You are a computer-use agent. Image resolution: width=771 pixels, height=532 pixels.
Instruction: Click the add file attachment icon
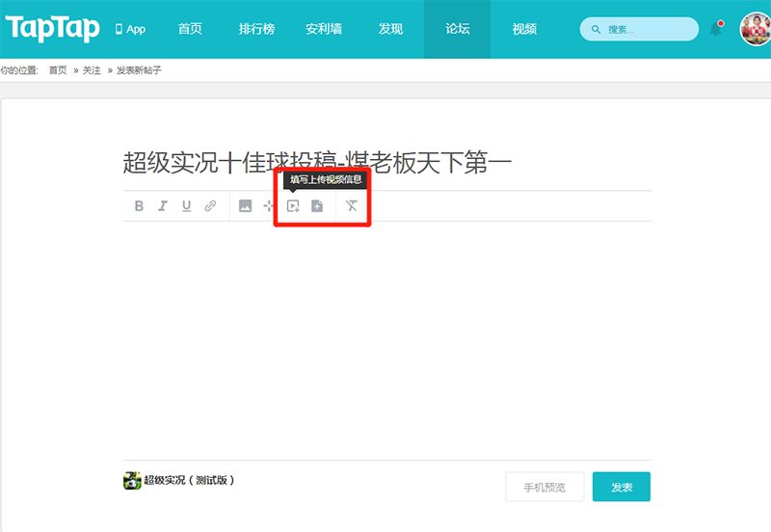coord(317,205)
